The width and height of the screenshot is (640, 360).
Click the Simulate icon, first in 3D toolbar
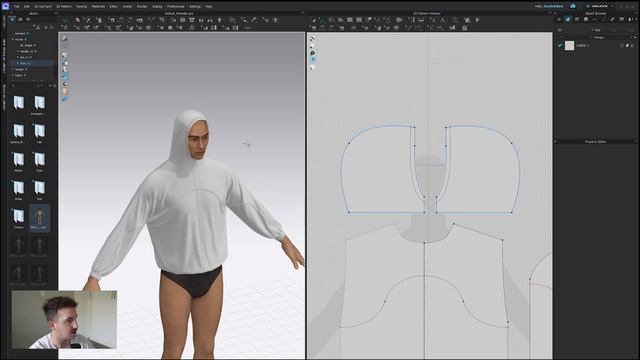(x=64, y=20)
